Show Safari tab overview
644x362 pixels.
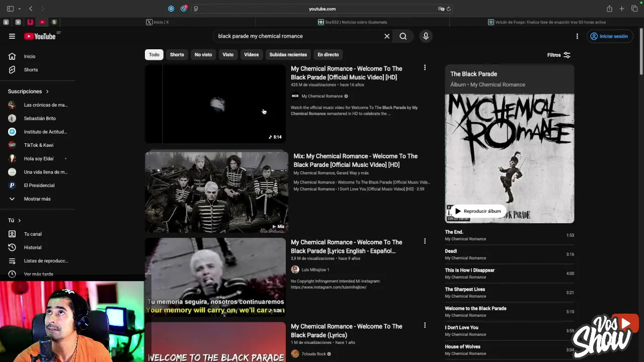click(x=634, y=9)
